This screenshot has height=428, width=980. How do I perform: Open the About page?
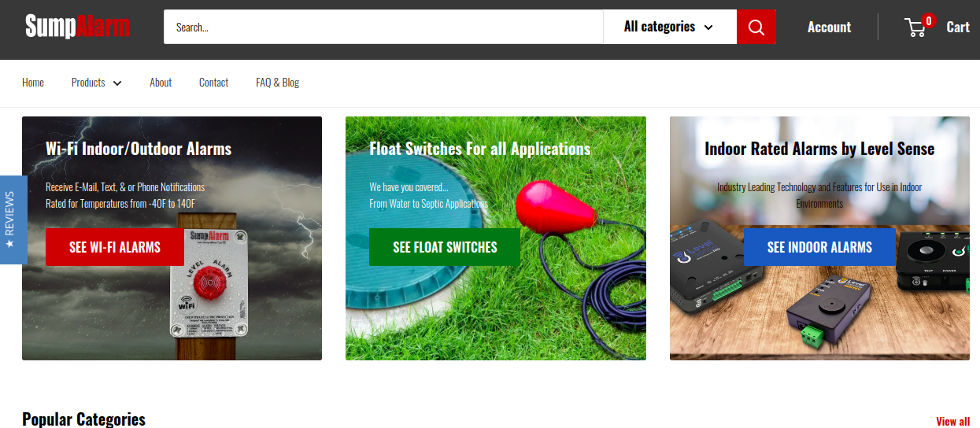tap(161, 83)
